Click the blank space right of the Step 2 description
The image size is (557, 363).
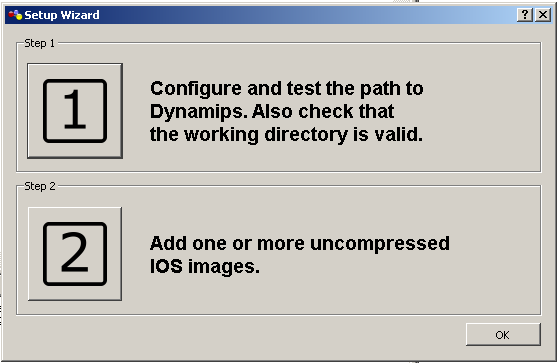(496, 254)
